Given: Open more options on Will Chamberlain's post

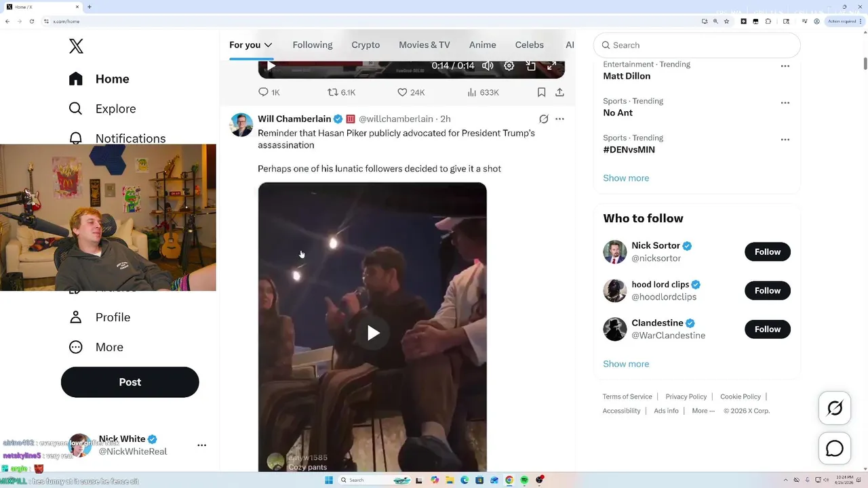Looking at the screenshot, I should pos(559,119).
